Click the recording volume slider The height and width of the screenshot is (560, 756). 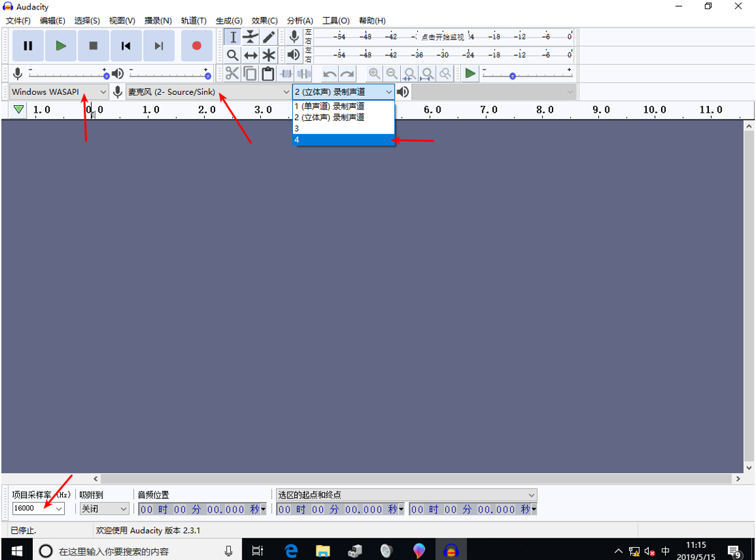click(68, 74)
